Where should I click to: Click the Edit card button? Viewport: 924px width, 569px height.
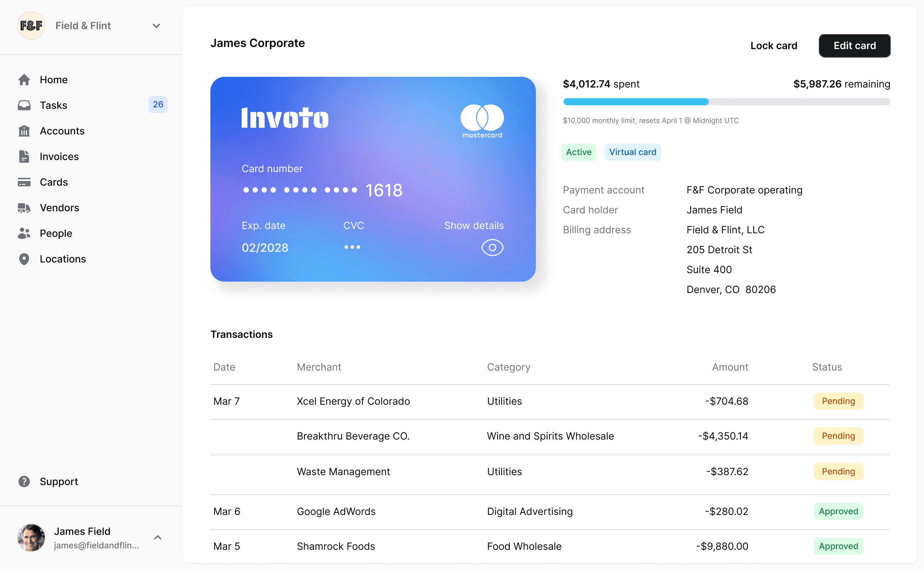[854, 46]
